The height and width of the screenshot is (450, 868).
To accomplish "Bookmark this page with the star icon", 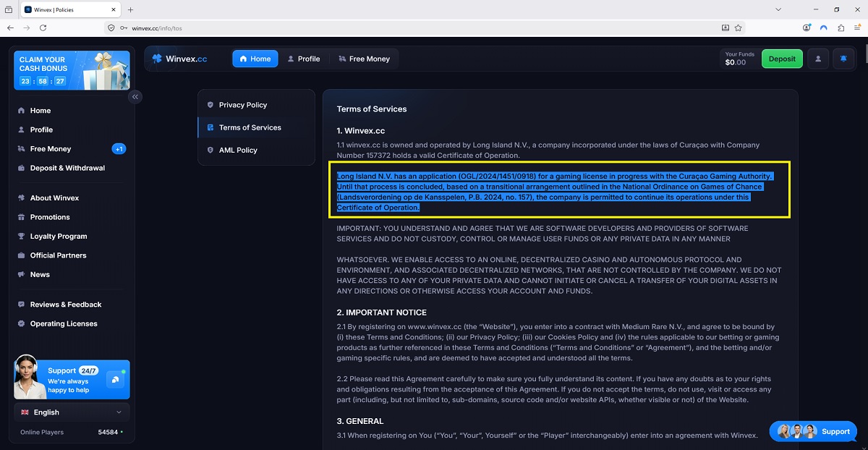I will point(739,27).
